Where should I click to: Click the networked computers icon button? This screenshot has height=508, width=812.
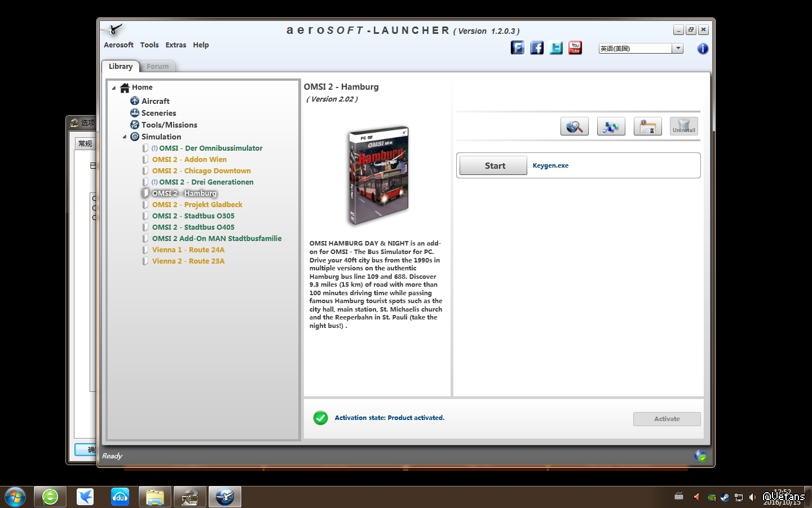coord(611,126)
